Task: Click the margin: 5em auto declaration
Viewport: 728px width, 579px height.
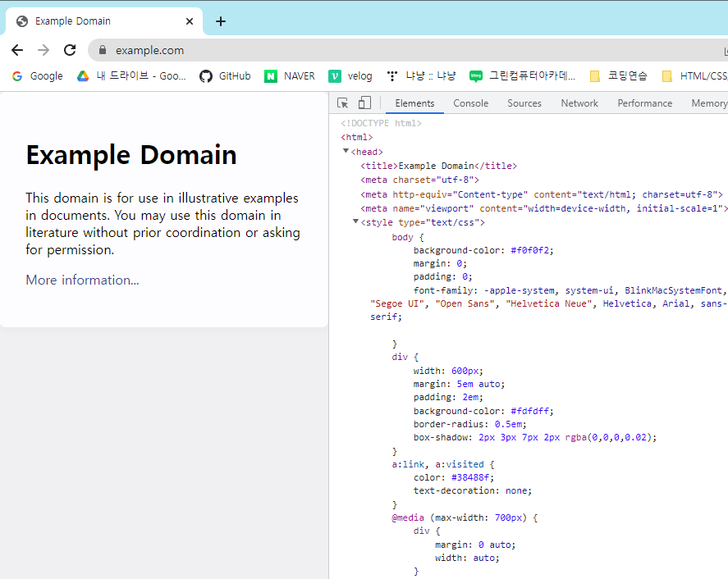Action: tap(459, 384)
